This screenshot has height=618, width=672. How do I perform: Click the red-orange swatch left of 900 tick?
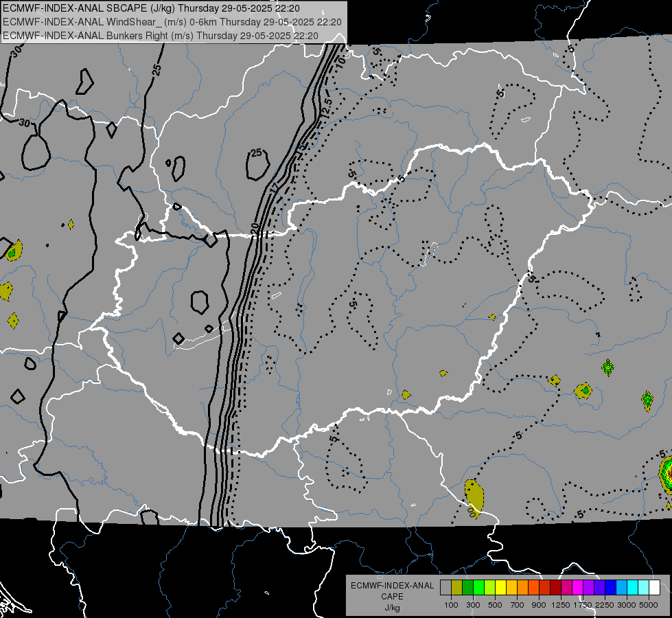point(533,587)
